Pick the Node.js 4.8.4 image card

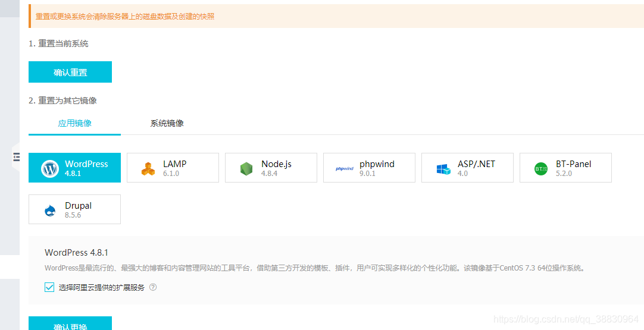coord(271,168)
